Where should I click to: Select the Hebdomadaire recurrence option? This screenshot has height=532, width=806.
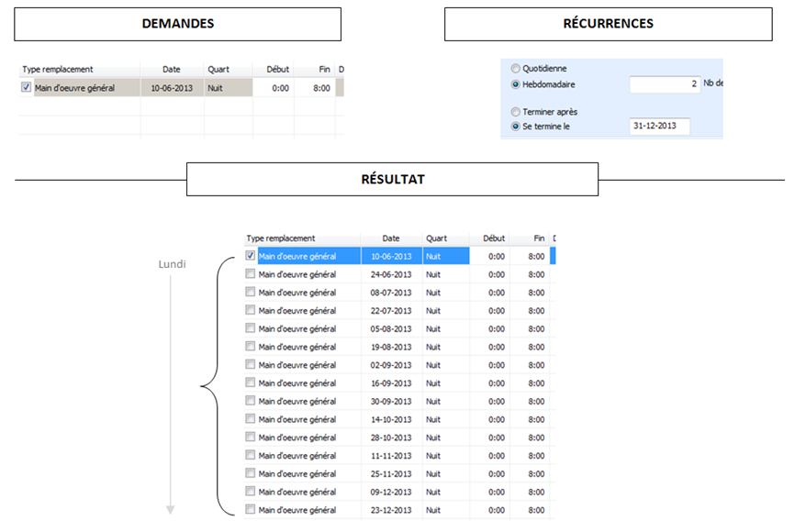pos(516,83)
